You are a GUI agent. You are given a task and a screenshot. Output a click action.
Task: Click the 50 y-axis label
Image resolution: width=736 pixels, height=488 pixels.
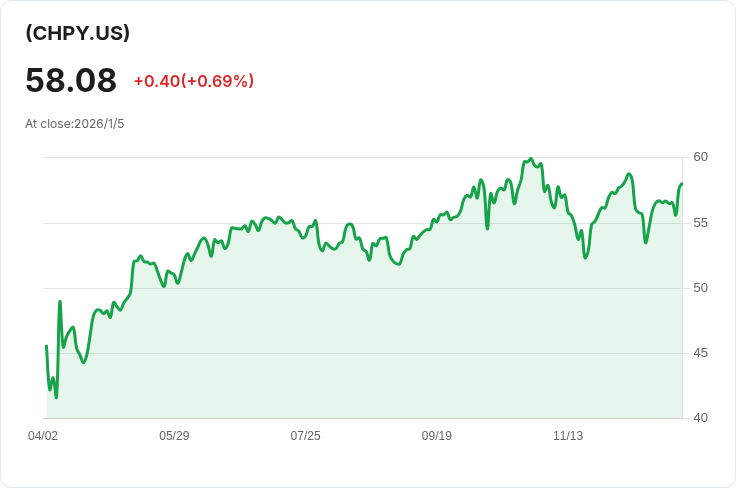pyautogui.click(x=700, y=288)
